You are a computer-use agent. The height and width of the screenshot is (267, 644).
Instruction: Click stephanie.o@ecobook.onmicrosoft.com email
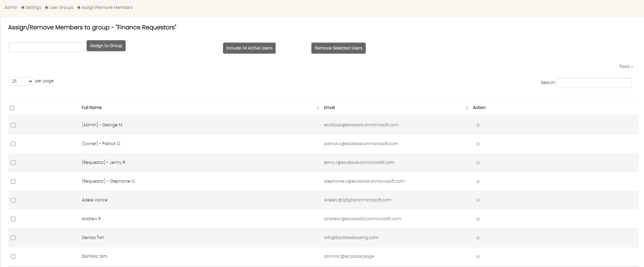[x=364, y=181]
